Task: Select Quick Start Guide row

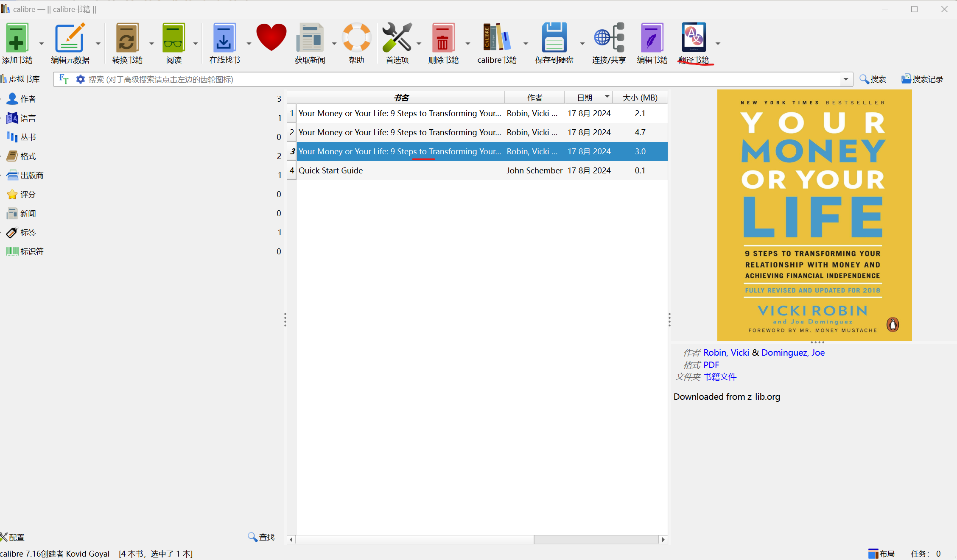Action: click(482, 170)
